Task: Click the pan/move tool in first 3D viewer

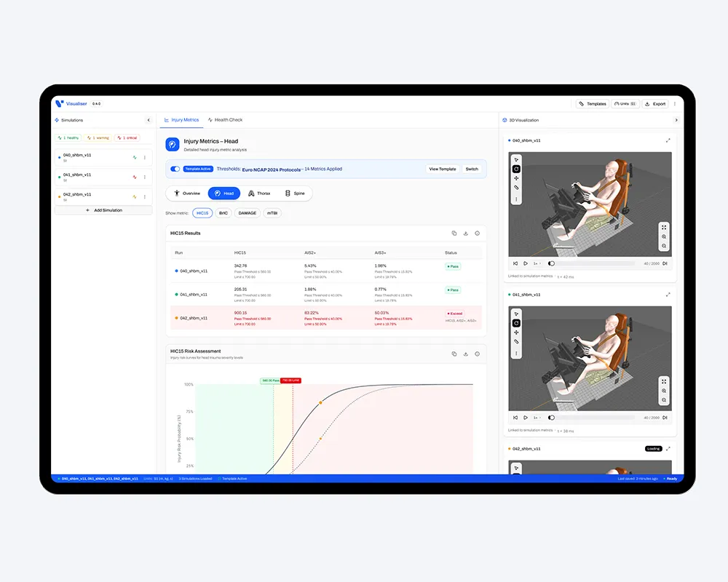Action: [516, 178]
